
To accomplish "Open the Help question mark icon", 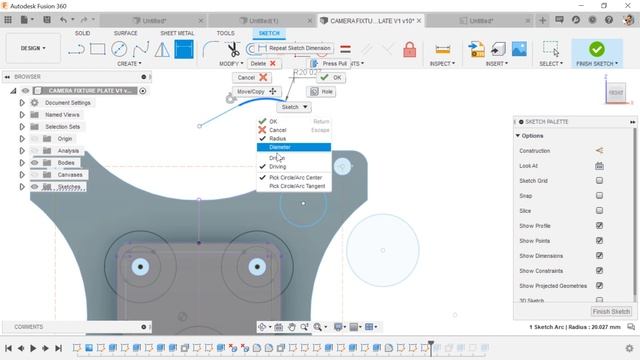I will click(x=609, y=20).
